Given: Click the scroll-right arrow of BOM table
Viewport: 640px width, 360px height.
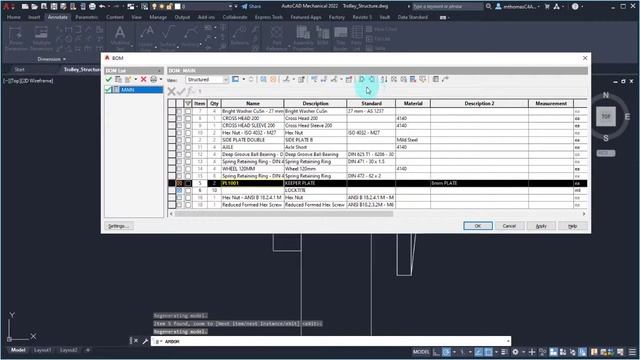Looking at the screenshot, I should pyautogui.click(x=584, y=213).
